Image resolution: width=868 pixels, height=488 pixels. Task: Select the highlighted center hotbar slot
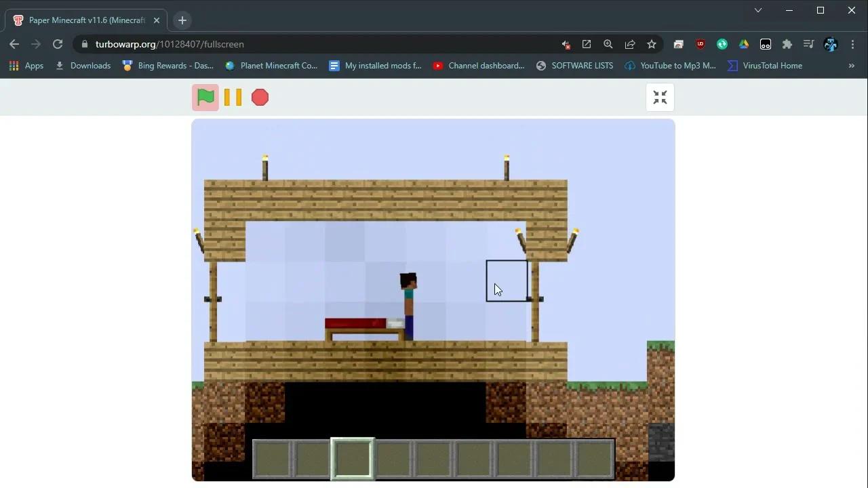tap(352, 458)
